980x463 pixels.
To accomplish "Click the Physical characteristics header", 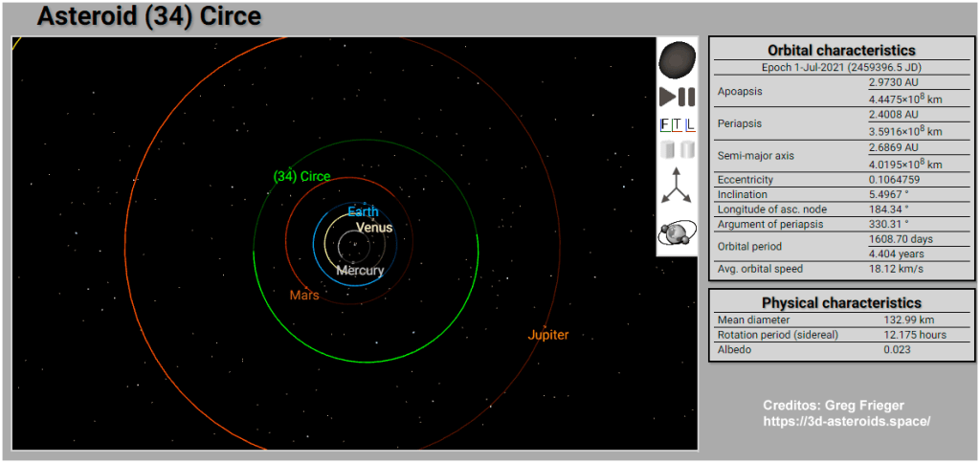I will [x=841, y=302].
